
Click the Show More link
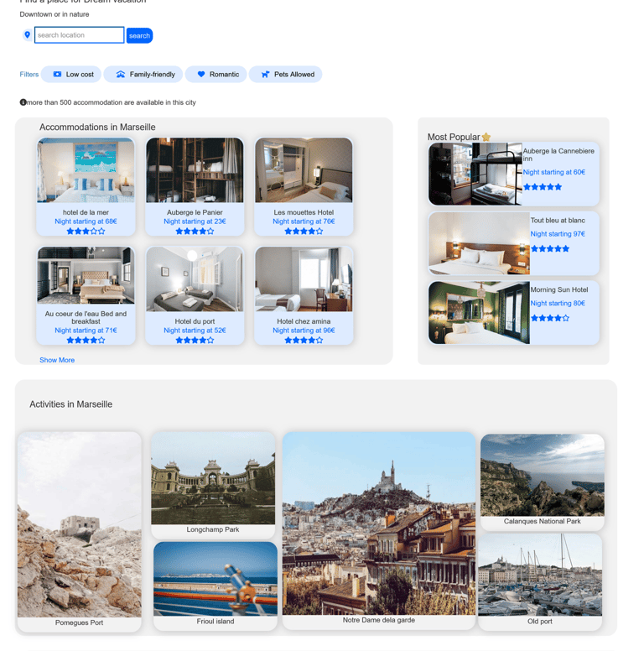57,360
